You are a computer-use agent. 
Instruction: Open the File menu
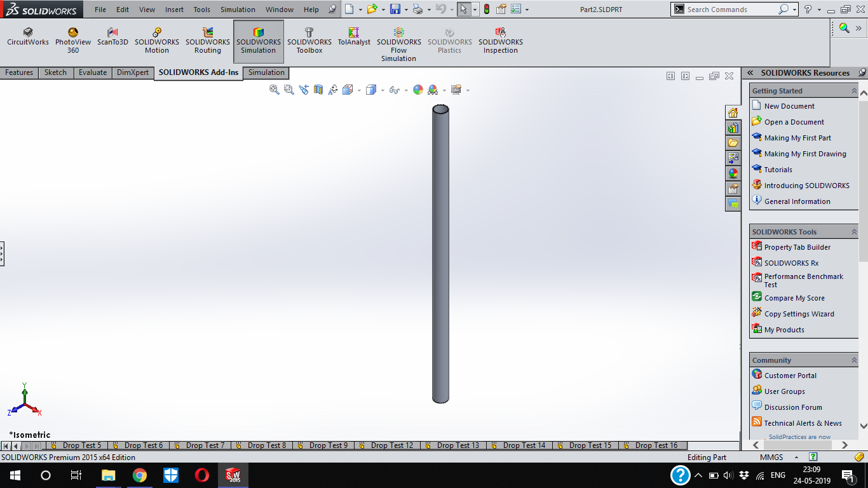pyautogui.click(x=100, y=10)
